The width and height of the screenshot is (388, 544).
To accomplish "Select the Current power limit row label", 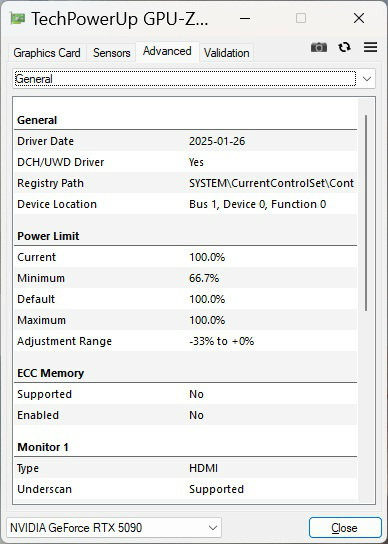I will (36, 257).
